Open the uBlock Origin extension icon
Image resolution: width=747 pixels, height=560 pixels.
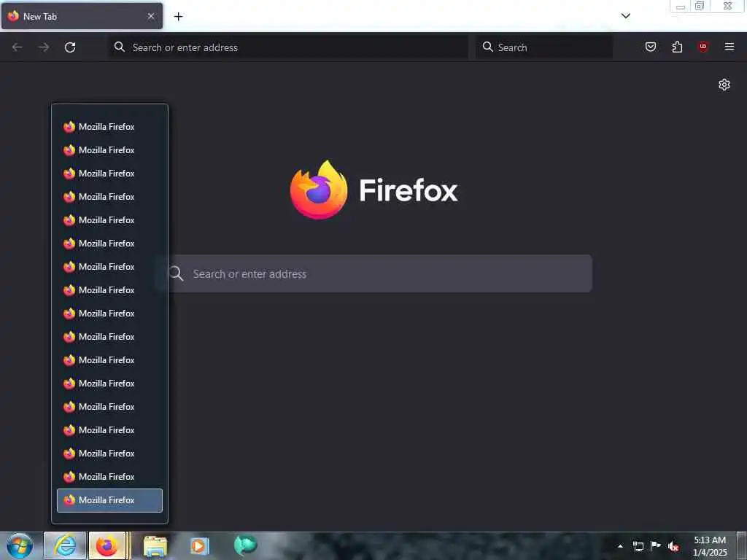pyautogui.click(x=703, y=47)
